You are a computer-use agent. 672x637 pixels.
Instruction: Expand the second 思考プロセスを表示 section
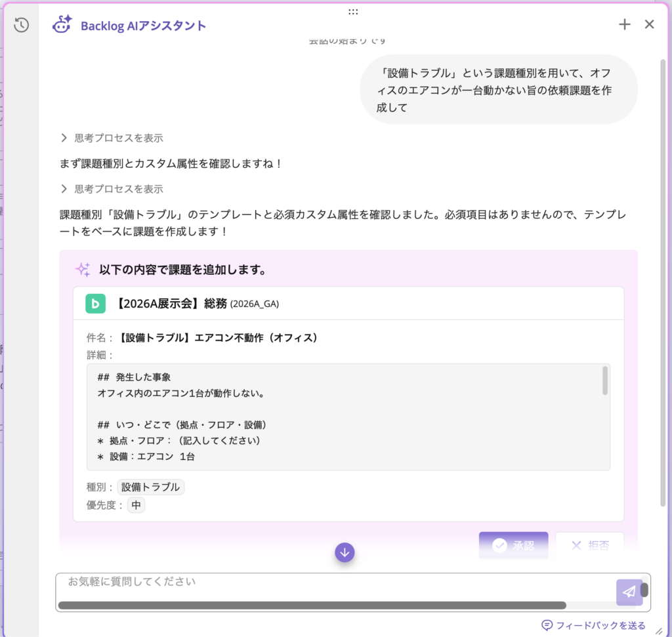coord(112,189)
